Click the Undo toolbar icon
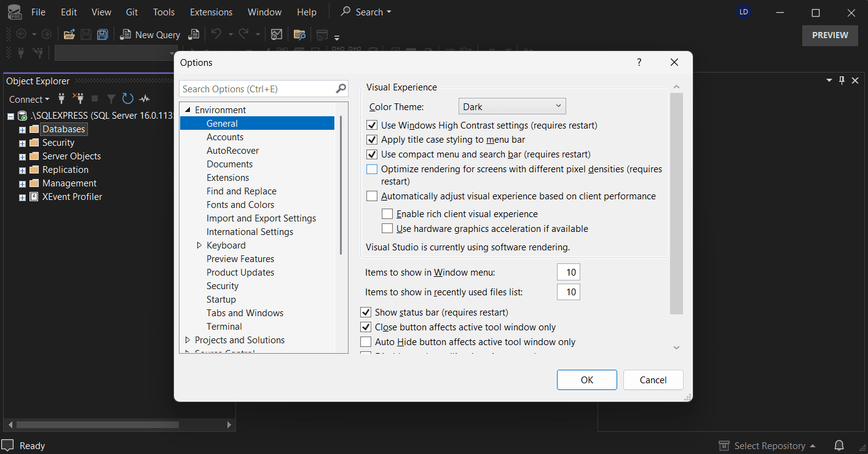868x454 pixels. click(216, 34)
